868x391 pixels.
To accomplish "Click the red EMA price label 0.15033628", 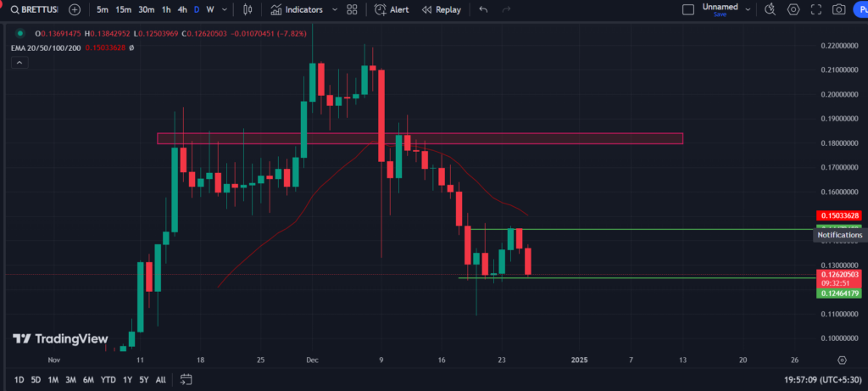I will 838,215.
